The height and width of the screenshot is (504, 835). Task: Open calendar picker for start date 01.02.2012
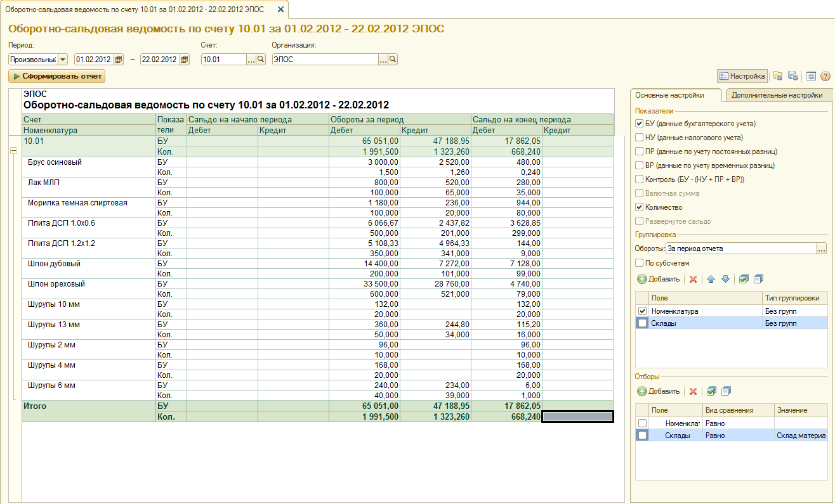pyautogui.click(x=119, y=60)
